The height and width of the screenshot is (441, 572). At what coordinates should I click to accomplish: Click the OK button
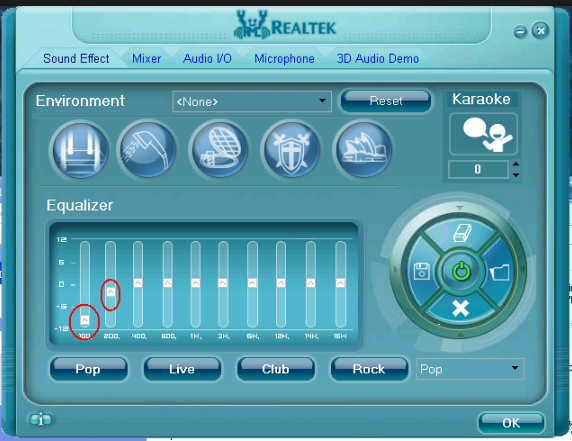point(511,422)
